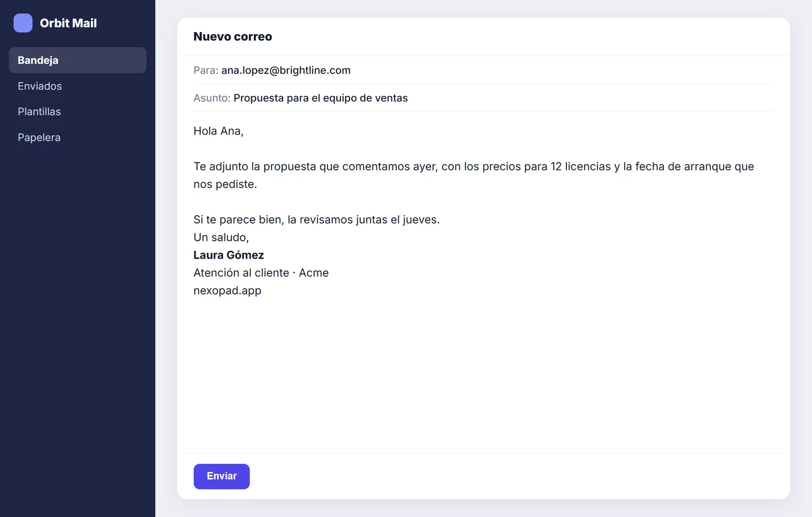Image resolution: width=812 pixels, height=517 pixels.
Task: Click the line 'Si te parece bien, la revisamos juntas el jueves.'
Action: click(317, 220)
